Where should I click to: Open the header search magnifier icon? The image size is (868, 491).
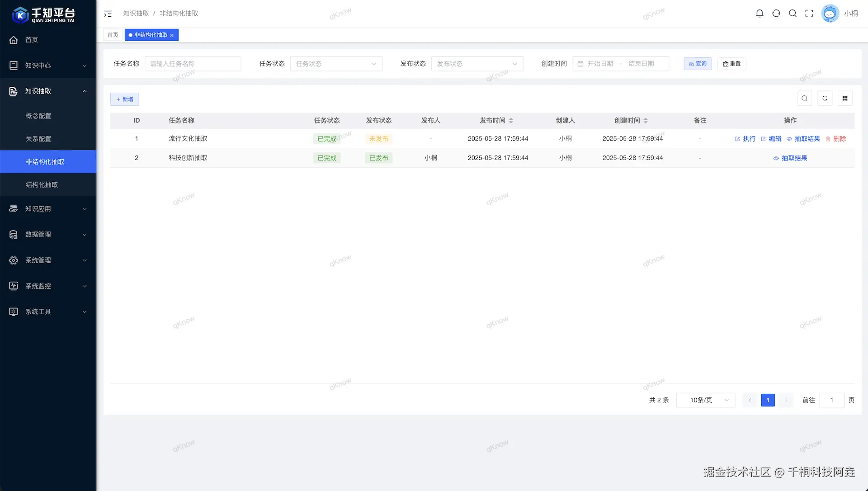[793, 14]
